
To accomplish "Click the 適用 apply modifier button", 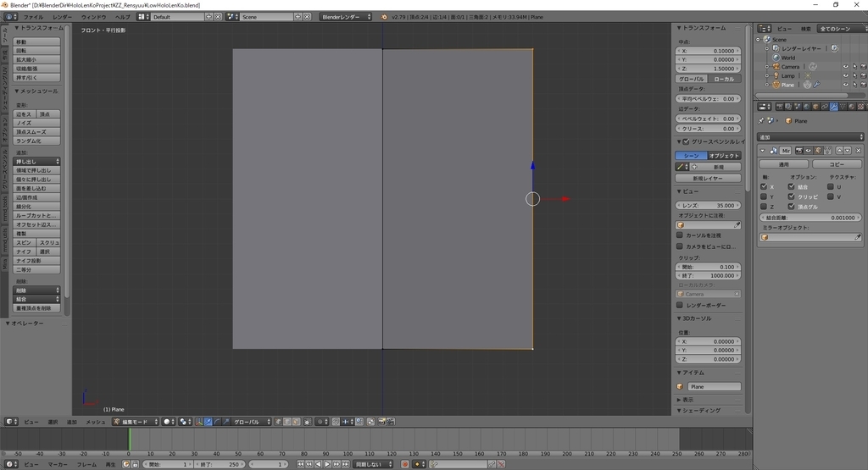I will point(784,164).
